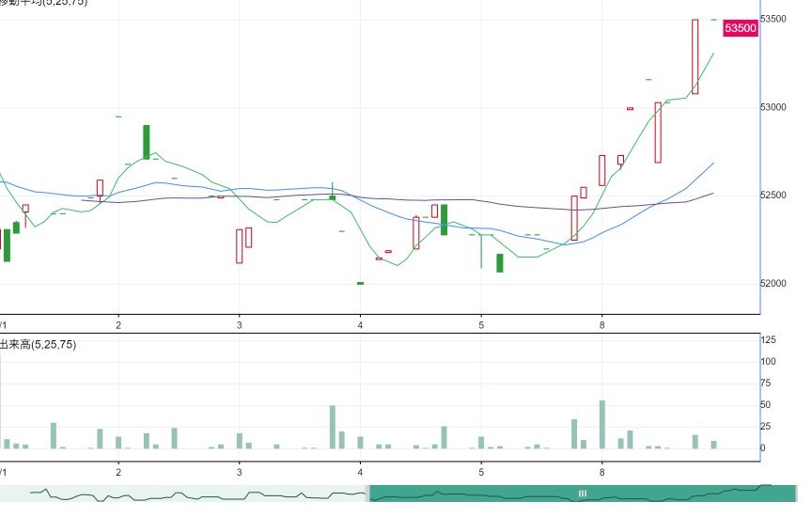The height and width of the screenshot is (517, 812).
Task: Click the 53000 price axis label
Action: click(x=773, y=107)
